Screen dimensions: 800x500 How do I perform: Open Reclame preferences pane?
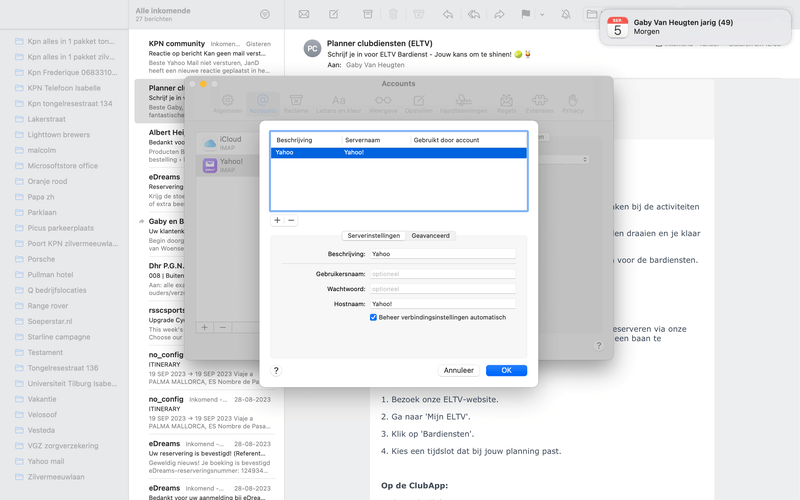coord(296,104)
